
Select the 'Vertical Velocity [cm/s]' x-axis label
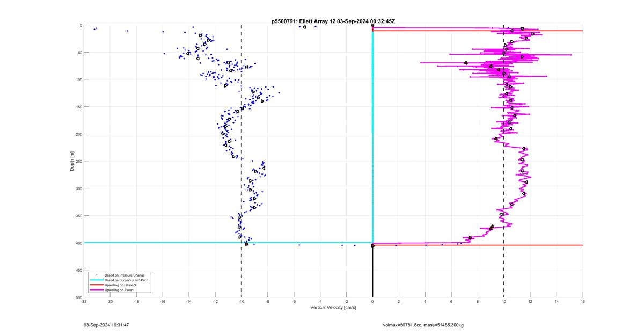click(x=333, y=308)
